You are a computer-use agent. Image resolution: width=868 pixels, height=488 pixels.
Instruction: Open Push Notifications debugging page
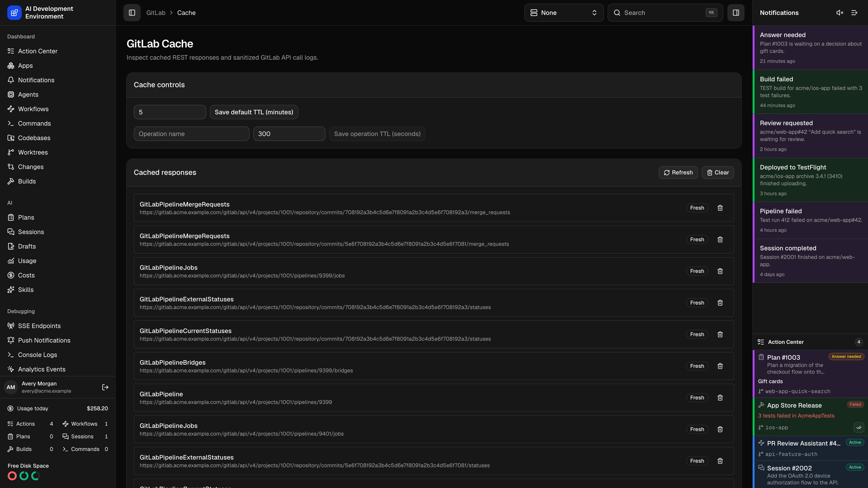click(x=58, y=340)
